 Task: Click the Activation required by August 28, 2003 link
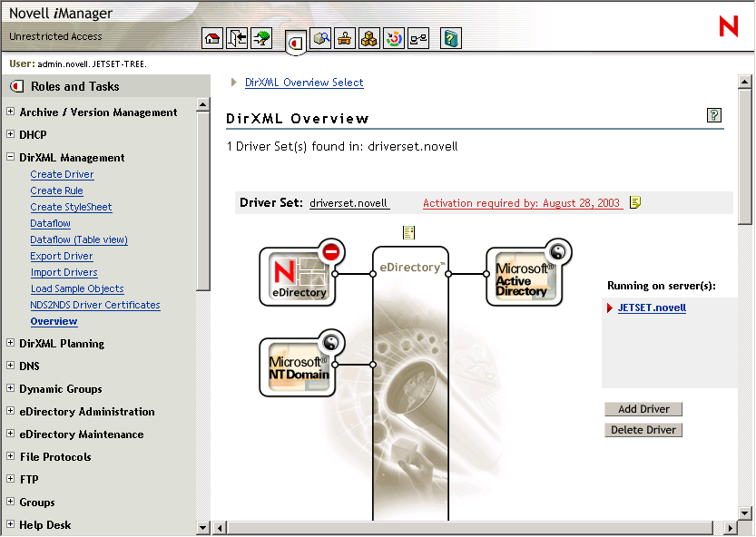click(x=522, y=203)
